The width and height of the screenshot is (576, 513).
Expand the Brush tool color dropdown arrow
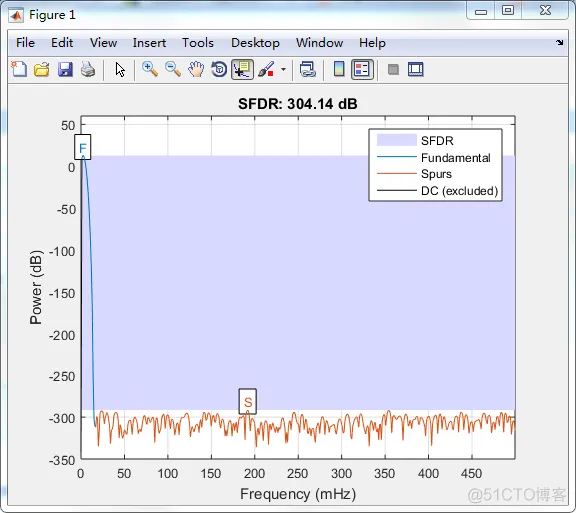click(x=283, y=69)
